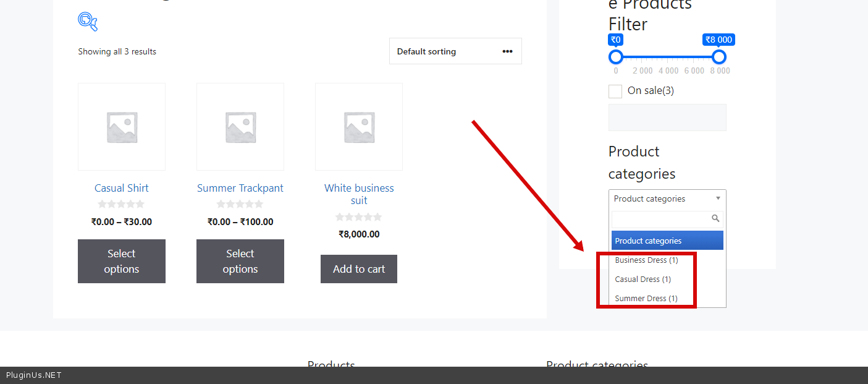Select Business Dress (1) category option

tap(646, 260)
